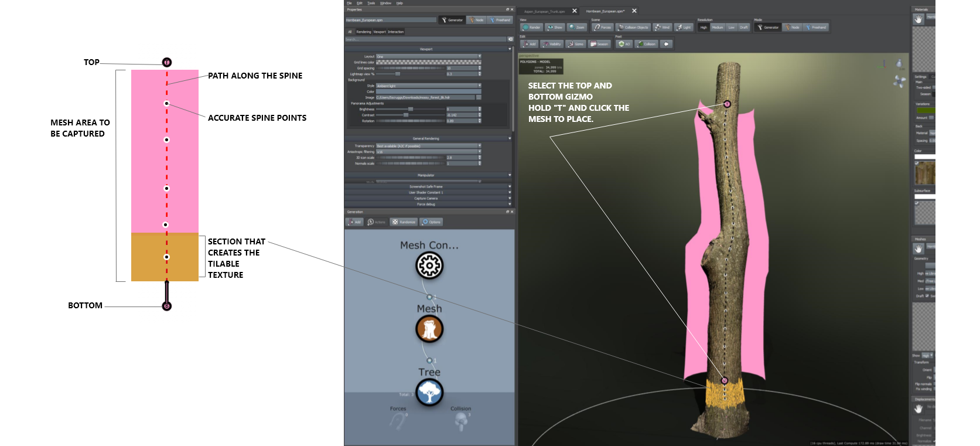Set Resolution to Draft

click(x=744, y=27)
